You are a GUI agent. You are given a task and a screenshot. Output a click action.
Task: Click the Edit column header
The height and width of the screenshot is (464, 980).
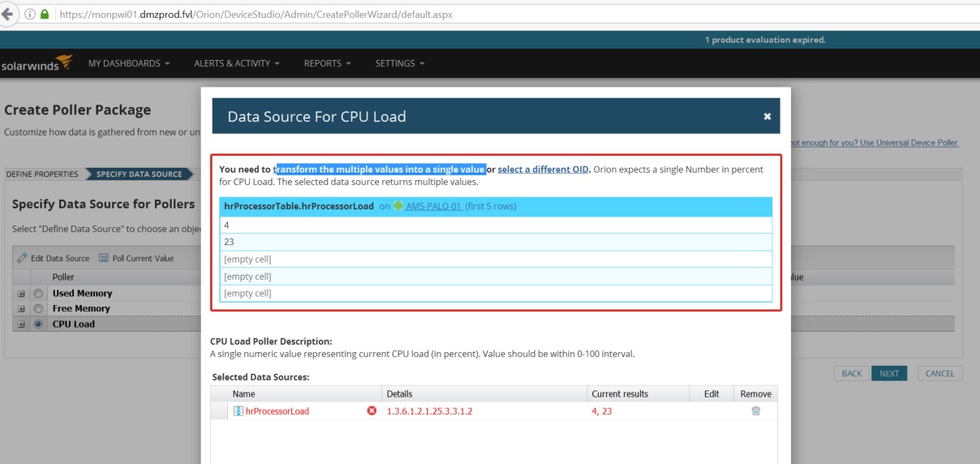711,394
